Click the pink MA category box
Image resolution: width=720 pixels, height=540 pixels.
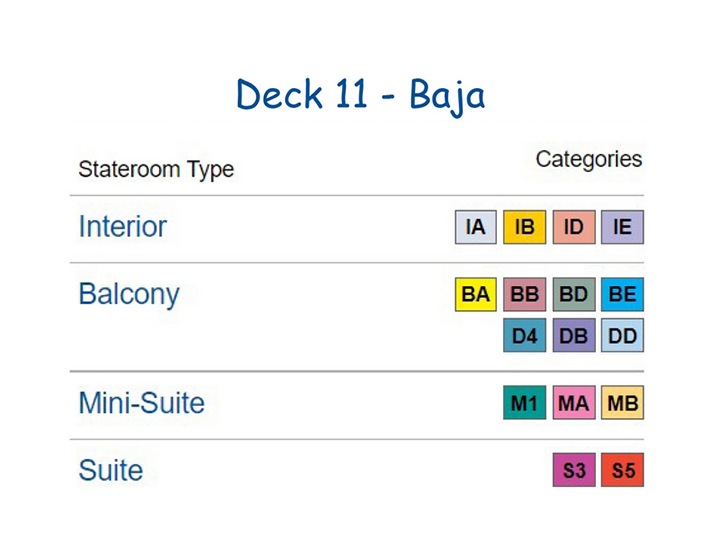[x=574, y=403]
